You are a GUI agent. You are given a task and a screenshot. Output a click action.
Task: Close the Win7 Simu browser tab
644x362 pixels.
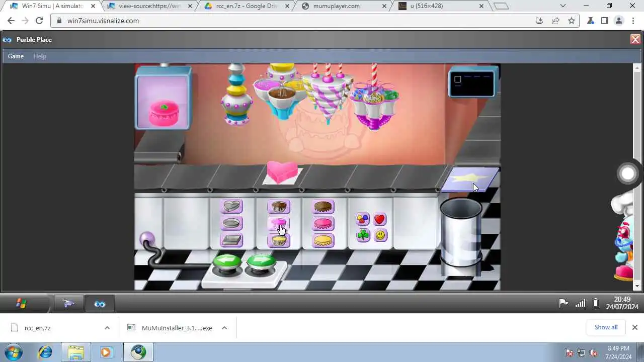click(93, 6)
